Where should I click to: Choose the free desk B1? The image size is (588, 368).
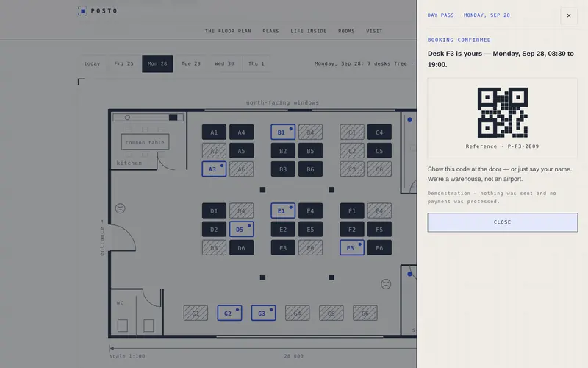coord(283,132)
